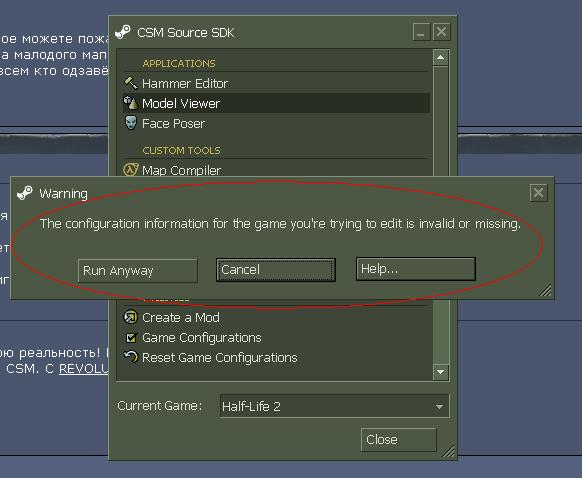This screenshot has height=478, width=582.
Task: Choose the Create a Mod utility
Action: (x=276, y=318)
